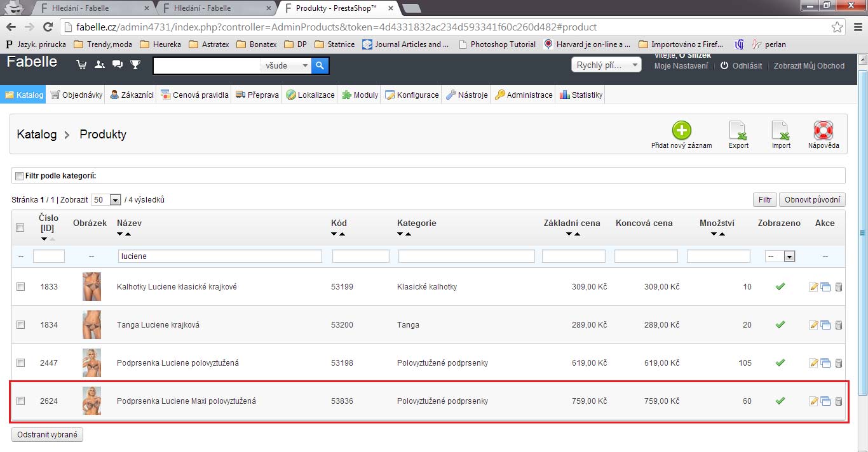Open the Statistiky menu tab
Image resolution: width=868 pixels, height=452 pixels.
click(581, 95)
